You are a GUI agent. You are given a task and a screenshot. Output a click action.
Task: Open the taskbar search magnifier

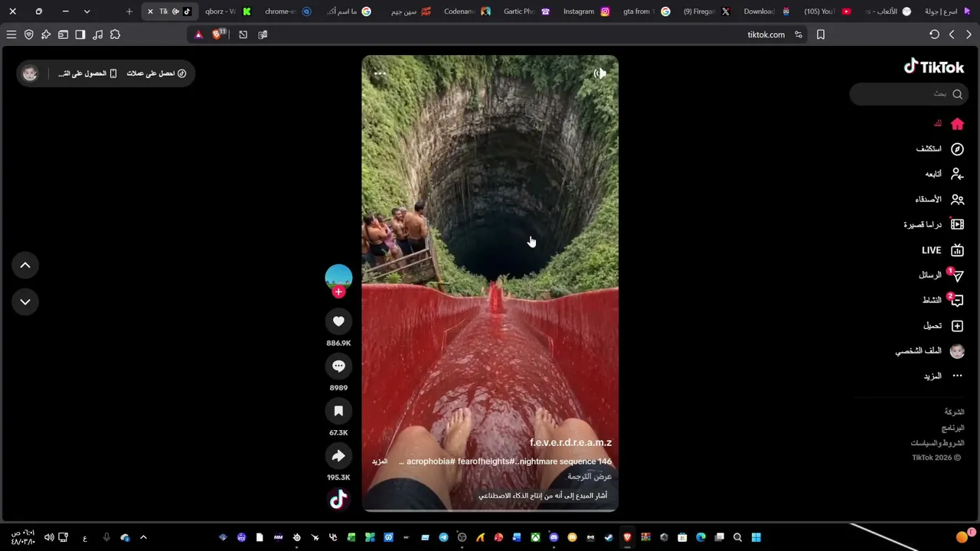click(x=738, y=537)
